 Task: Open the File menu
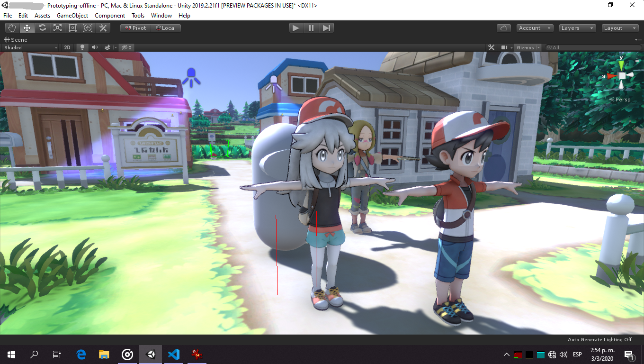[x=8, y=16]
